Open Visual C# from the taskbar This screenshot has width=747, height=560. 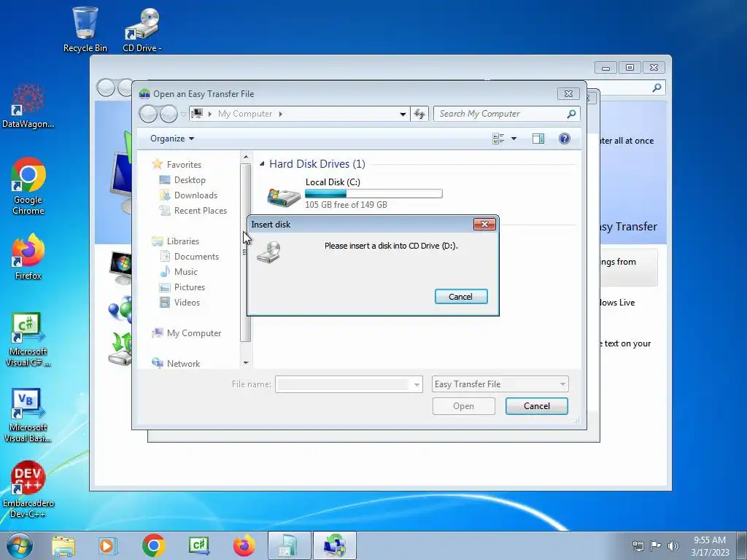(198, 545)
